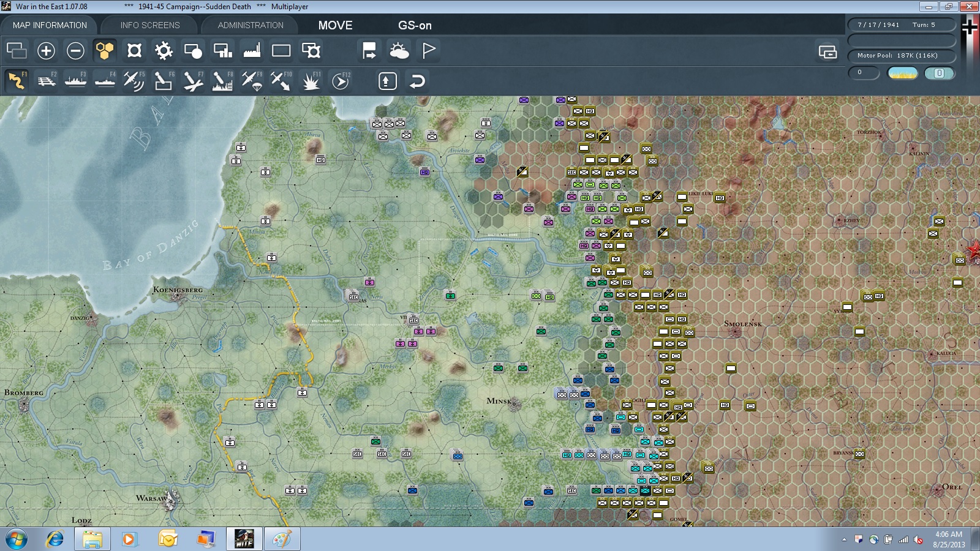Open the ADMINISTRATION tab

tap(251, 25)
